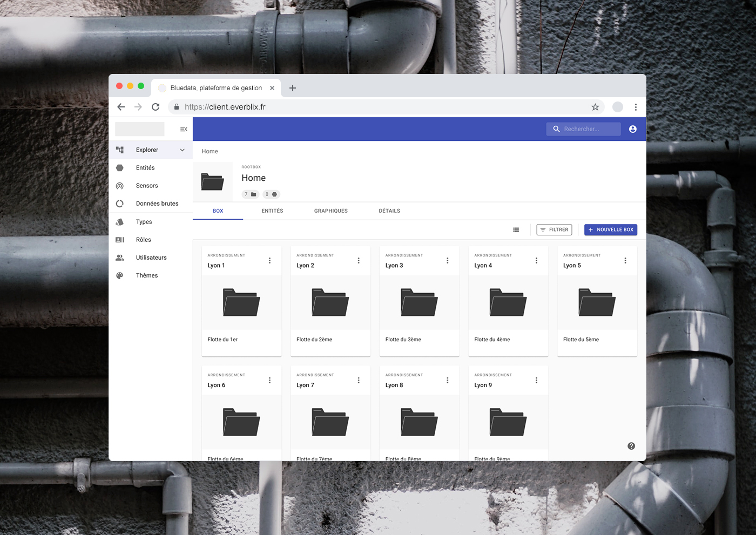Open options menu for Lyon 5 card

point(625,261)
